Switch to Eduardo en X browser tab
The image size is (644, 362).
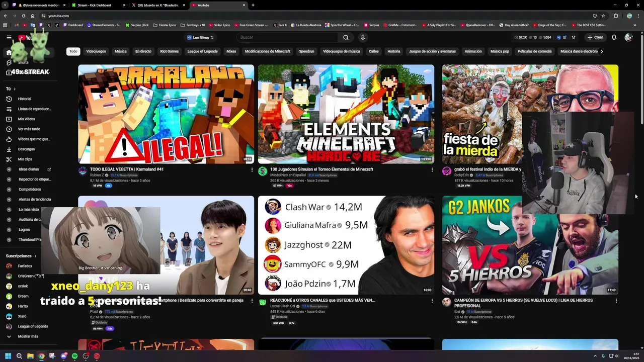[159, 5]
